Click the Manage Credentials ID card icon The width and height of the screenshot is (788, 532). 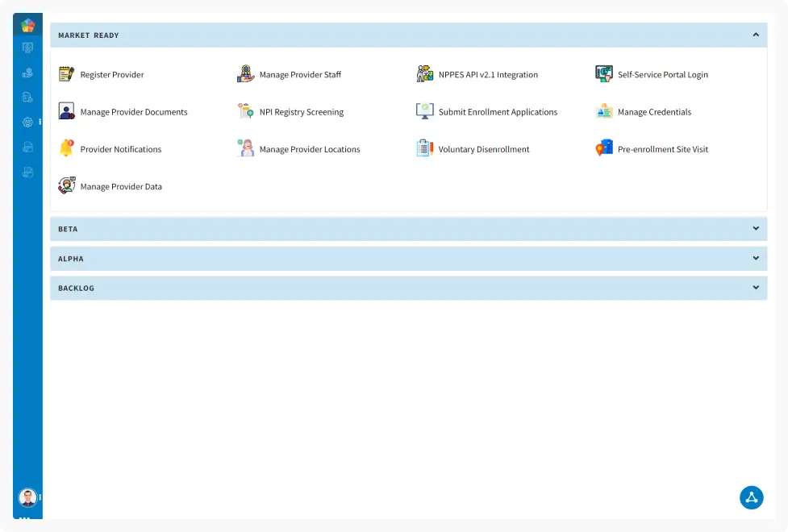[604, 112]
